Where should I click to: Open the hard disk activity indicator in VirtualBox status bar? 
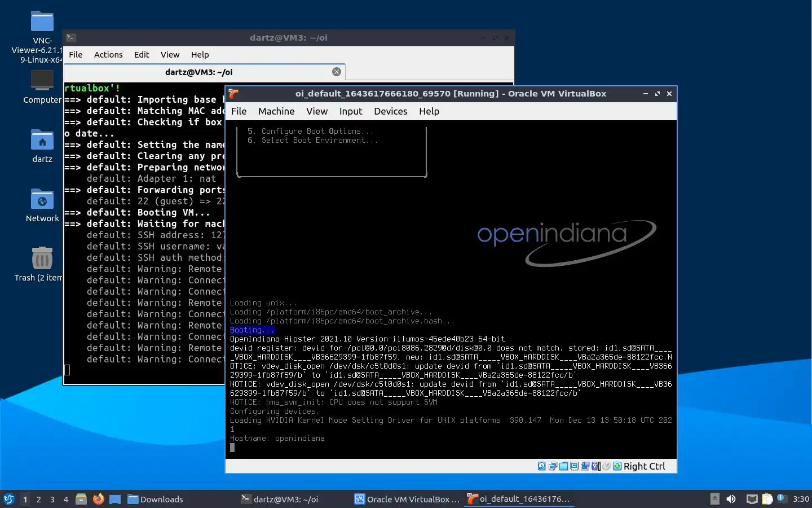[542, 466]
